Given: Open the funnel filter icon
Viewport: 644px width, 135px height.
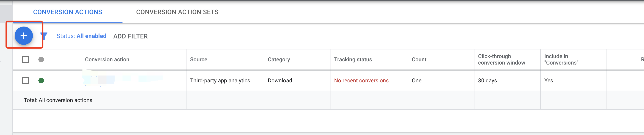Looking at the screenshot, I should pyautogui.click(x=44, y=36).
